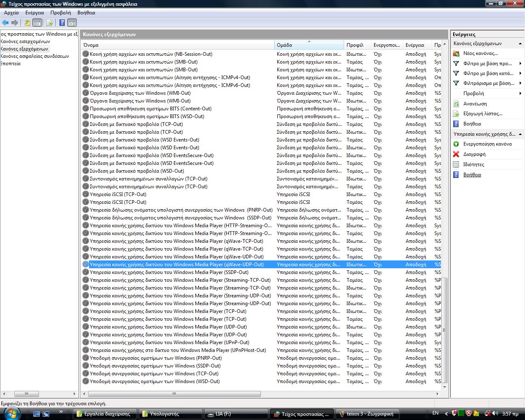Viewport: 525px width, 420px height.
Task: Expand Φίλτρο με βάση προφίλ submenu arrow
Action: click(x=520, y=64)
